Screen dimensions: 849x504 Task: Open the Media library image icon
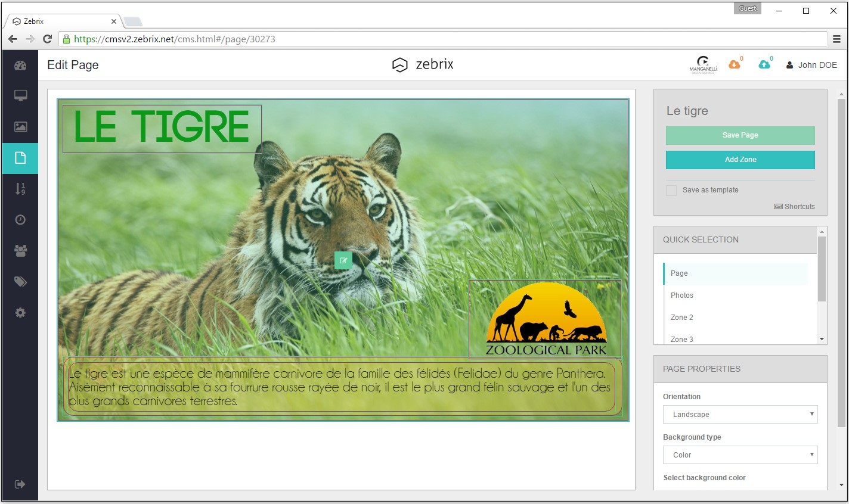pos(20,126)
